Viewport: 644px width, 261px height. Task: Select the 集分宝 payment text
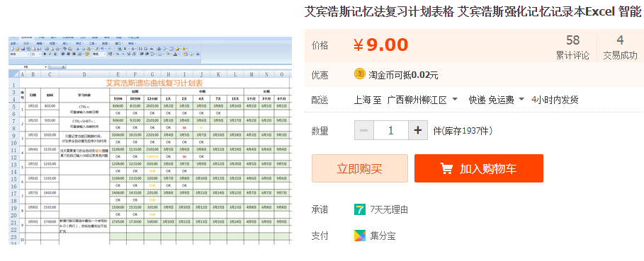click(383, 236)
